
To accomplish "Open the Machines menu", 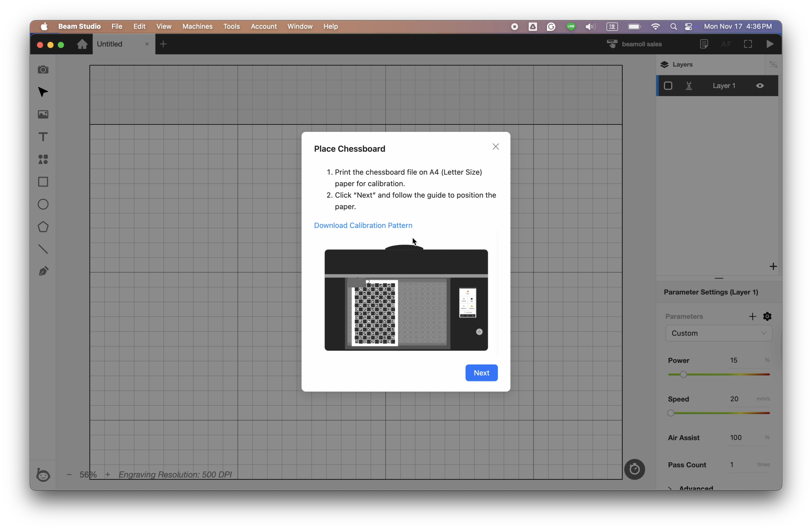I will pos(197,26).
